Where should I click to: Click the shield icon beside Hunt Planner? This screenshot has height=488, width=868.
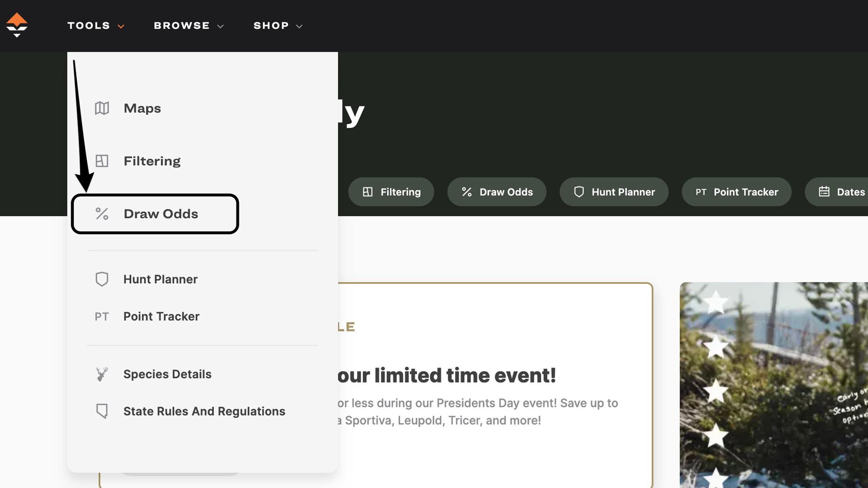[x=102, y=279]
